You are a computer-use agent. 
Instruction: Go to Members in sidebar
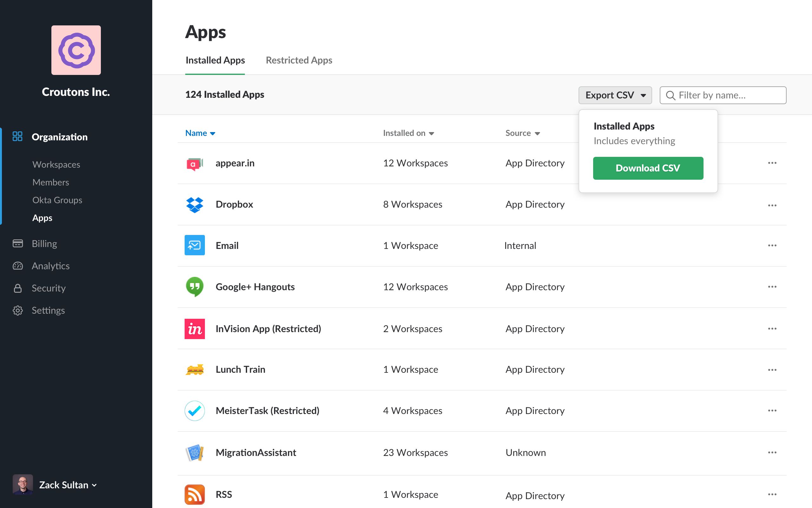[51, 182]
